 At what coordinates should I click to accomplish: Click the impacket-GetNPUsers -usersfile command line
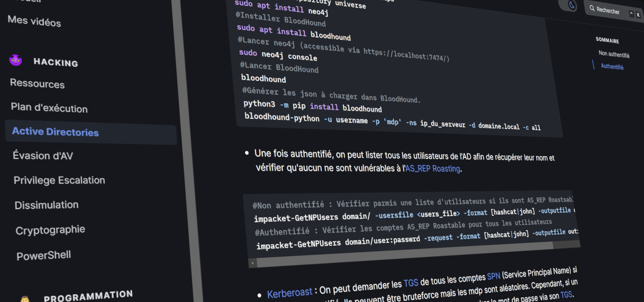tap(414, 214)
